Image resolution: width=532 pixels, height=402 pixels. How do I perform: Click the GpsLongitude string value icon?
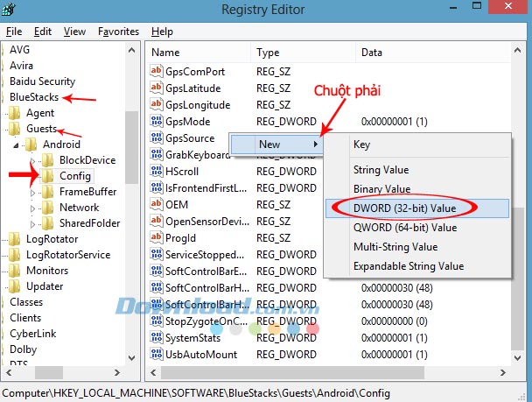click(x=156, y=104)
